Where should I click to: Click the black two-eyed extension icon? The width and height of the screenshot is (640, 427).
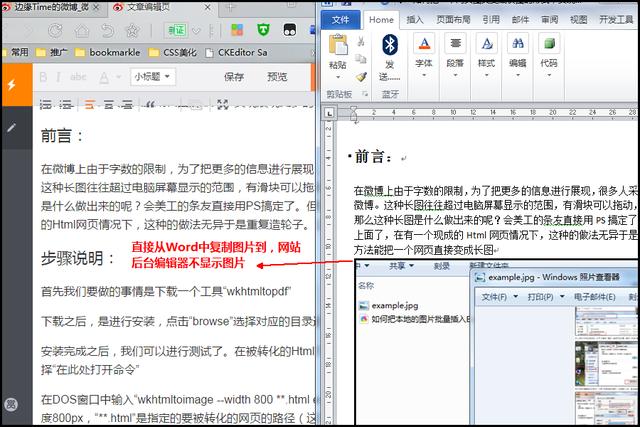coord(290,30)
